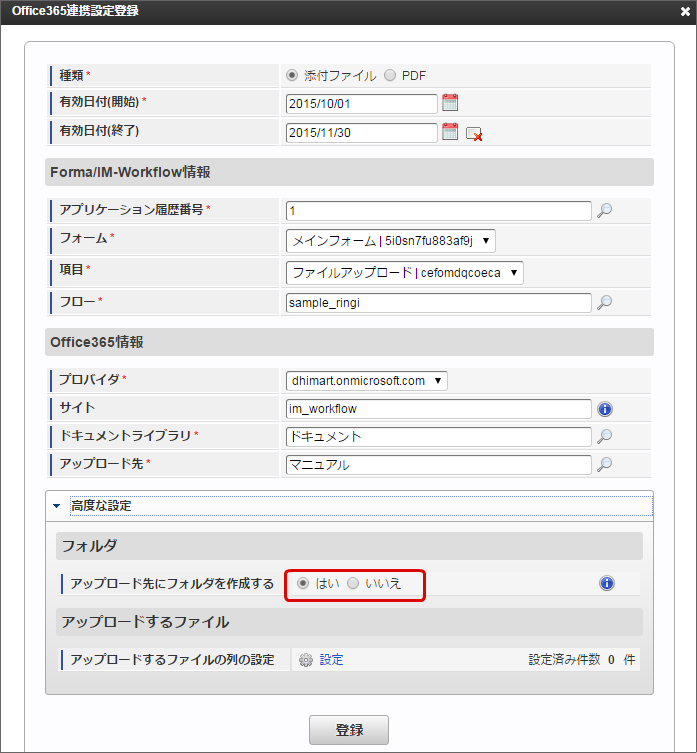Screen dimensions: 697x753
Task: Search ドキュメントライブラリ with magnifier icon
Action: click(x=604, y=436)
